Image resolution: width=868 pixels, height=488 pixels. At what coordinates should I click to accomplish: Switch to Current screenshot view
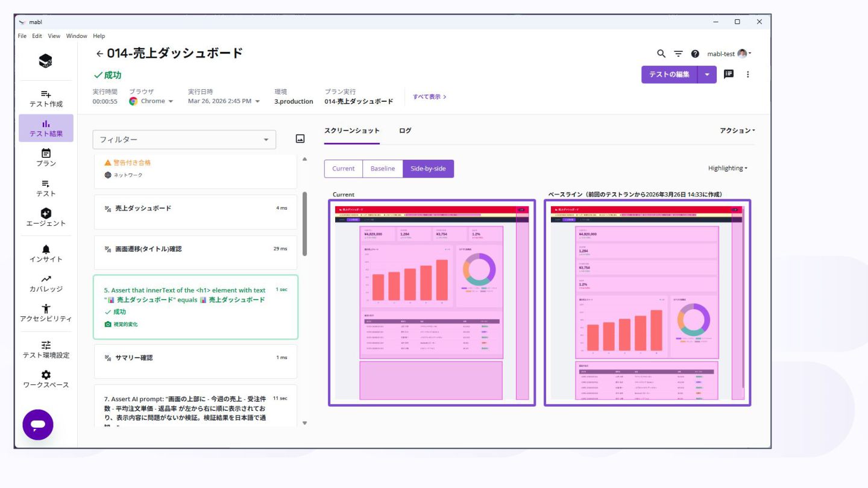point(344,169)
